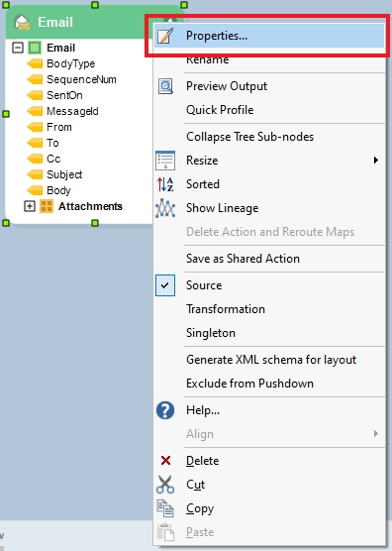Collapse the Email root tree node

18,48
